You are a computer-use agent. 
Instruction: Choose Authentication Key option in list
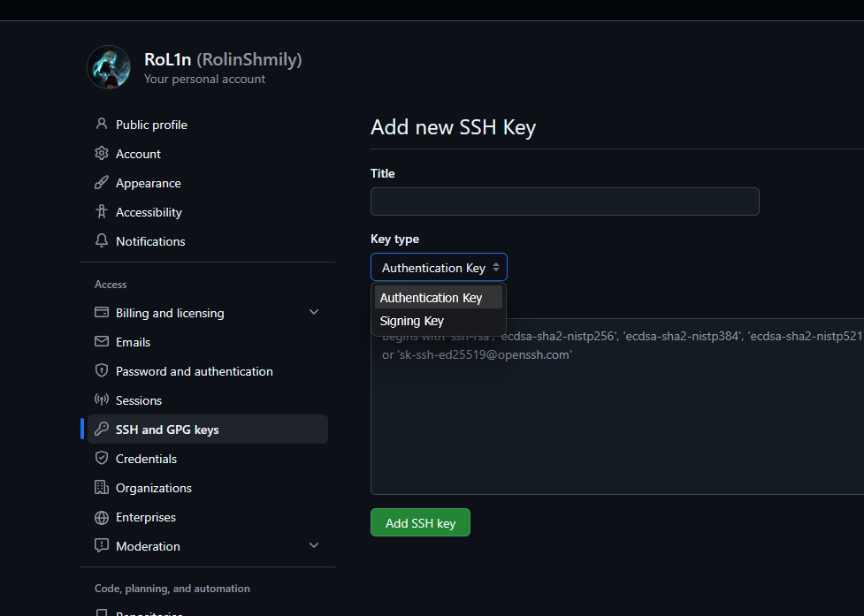pos(439,297)
